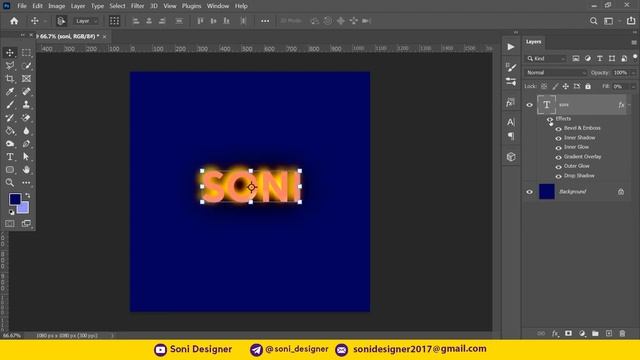Image resolution: width=640 pixels, height=360 pixels.
Task: Change screen mode icon in toolbox
Action: (26, 224)
